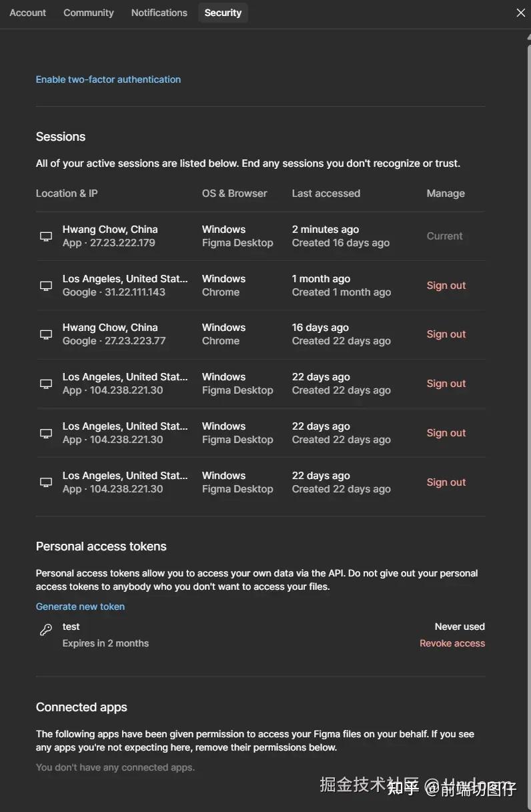Click the truncated Los Angeles location with IP 31.22.111.143
Screen dimensions: 531x812
(x=125, y=279)
